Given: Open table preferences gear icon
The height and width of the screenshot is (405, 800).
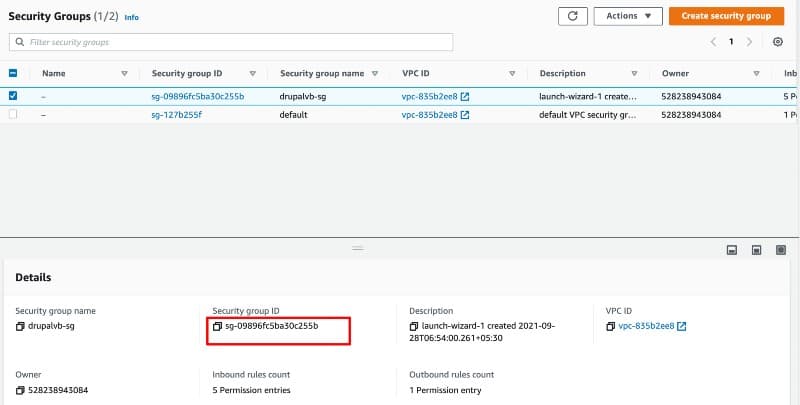Looking at the screenshot, I should pos(778,42).
